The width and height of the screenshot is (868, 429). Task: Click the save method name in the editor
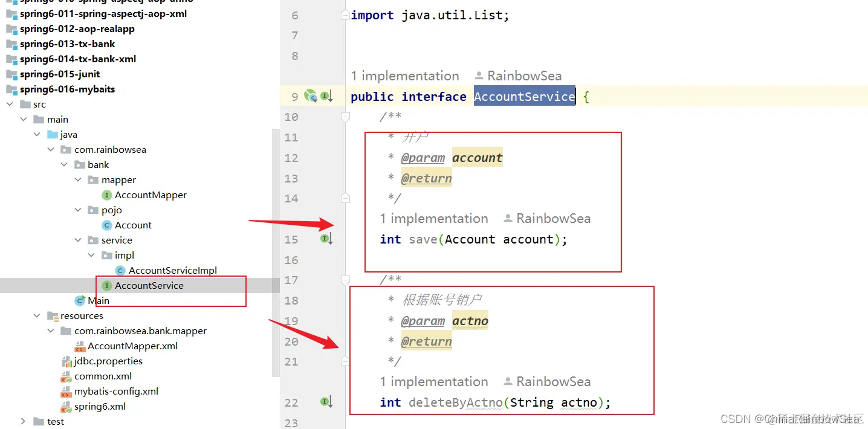[423, 239]
